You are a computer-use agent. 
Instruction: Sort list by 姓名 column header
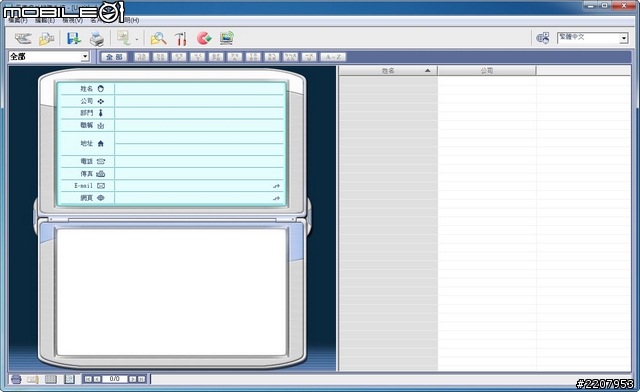[388, 71]
